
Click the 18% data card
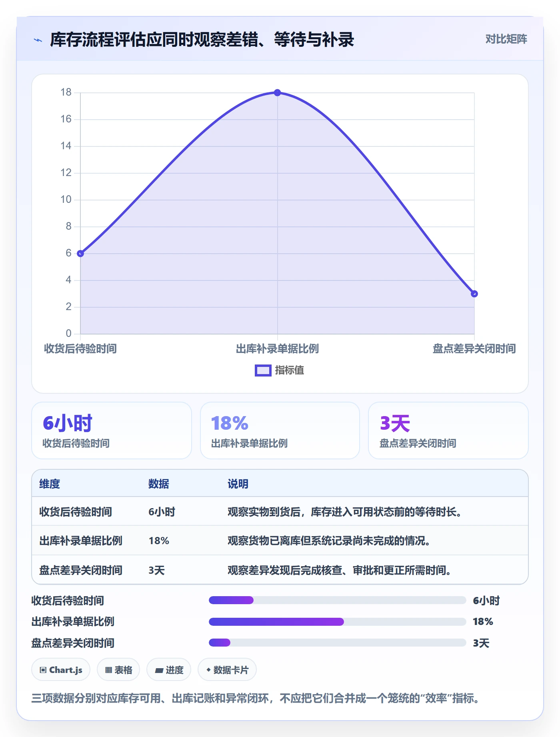(280, 431)
